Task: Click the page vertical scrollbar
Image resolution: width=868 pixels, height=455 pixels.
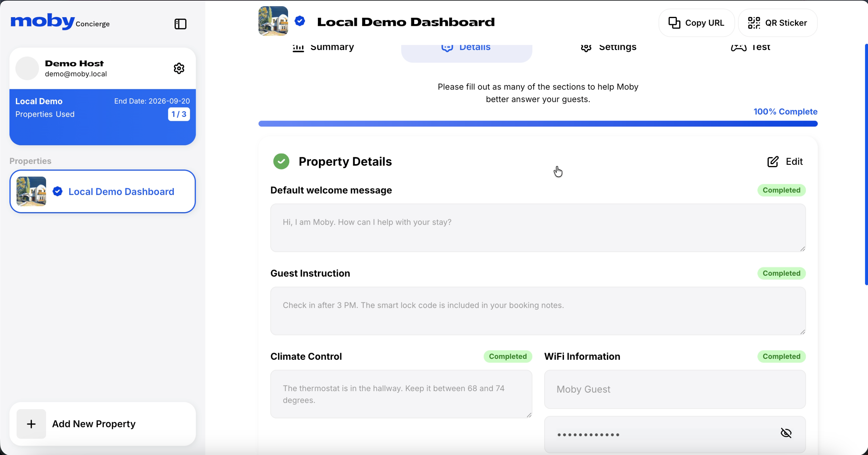Action: coord(866,164)
